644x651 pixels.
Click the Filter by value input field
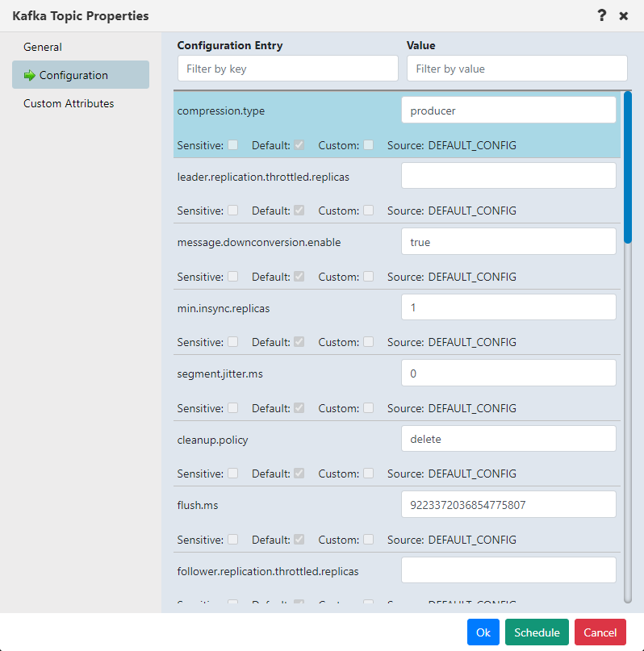[516, 68]
